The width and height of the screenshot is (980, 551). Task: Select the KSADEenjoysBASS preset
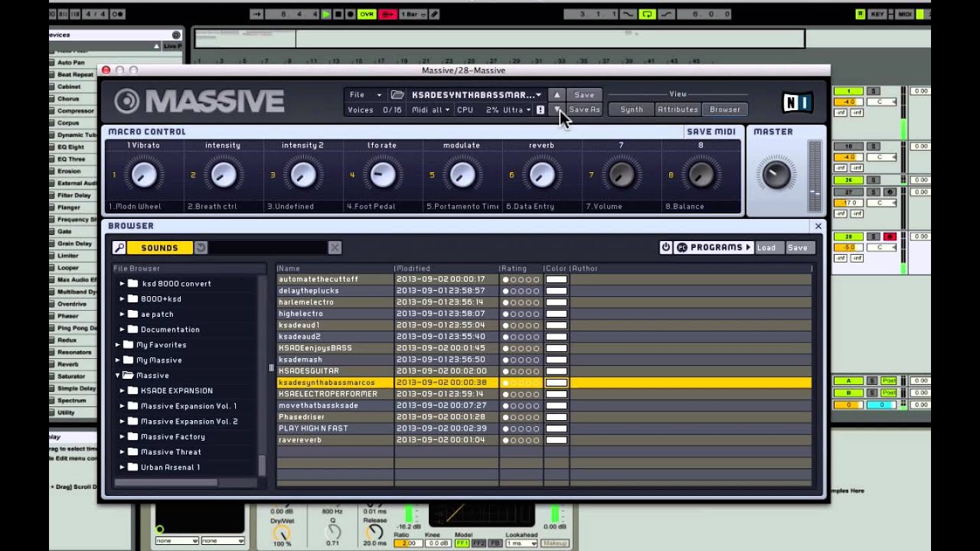tap(335, 348)
